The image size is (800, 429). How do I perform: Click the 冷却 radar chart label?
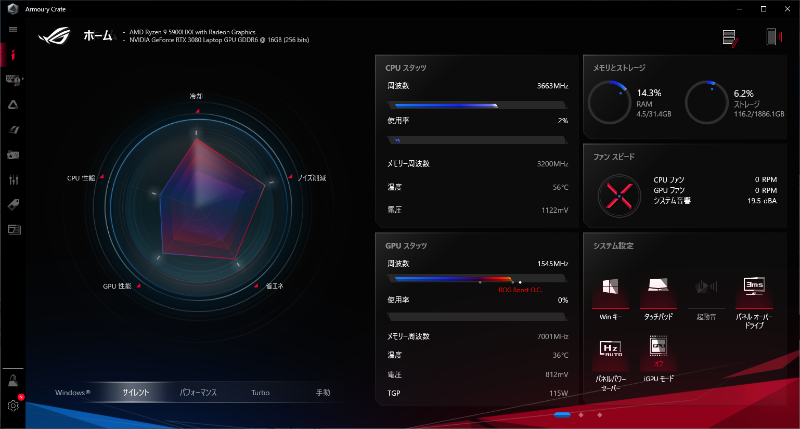(x=196, y=96)
